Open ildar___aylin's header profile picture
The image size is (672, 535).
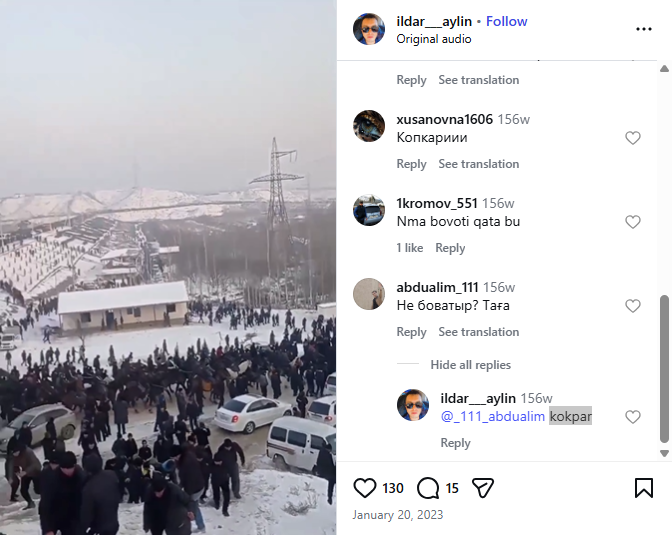coord(369,29)
